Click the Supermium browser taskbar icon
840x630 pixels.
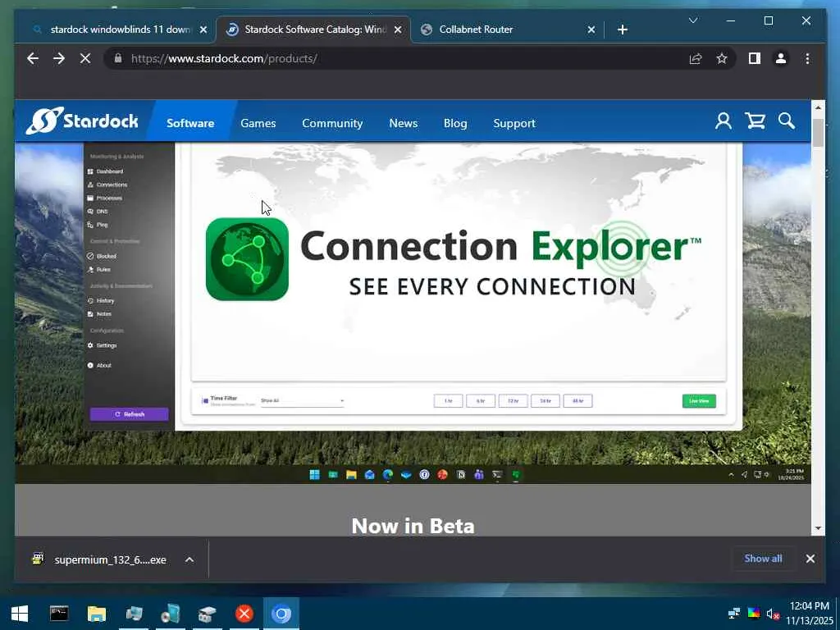point(281,614)
